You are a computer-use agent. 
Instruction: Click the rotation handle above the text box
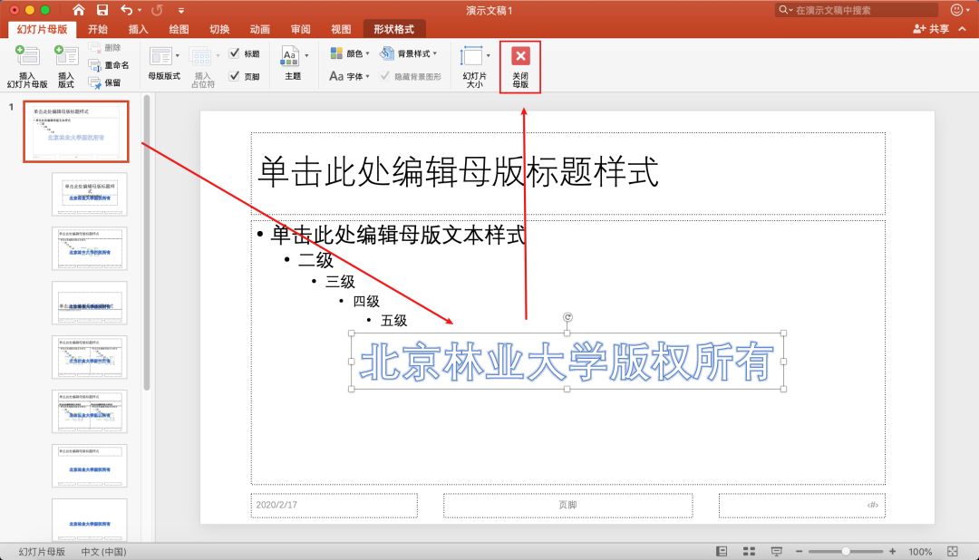pos(567,317)
